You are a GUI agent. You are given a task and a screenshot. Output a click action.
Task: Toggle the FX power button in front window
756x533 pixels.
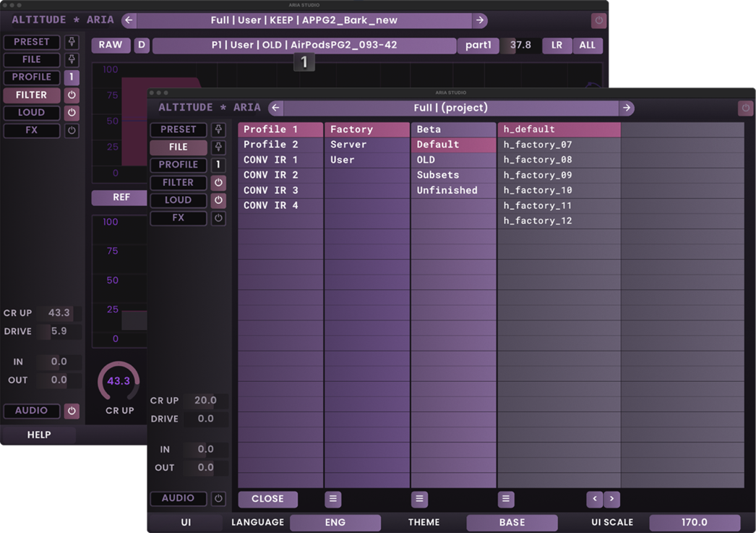(218, 218)
